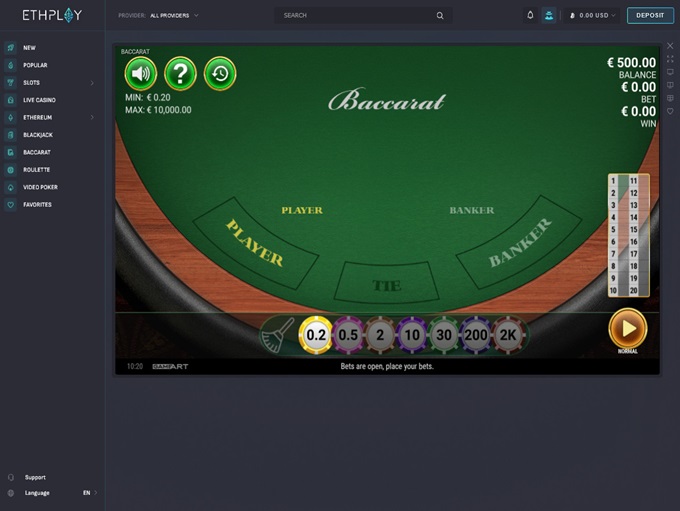This screenshot has height=511, width=680.
Task: Expand the Slots submenu arrow
Action: tap(92, 82)
